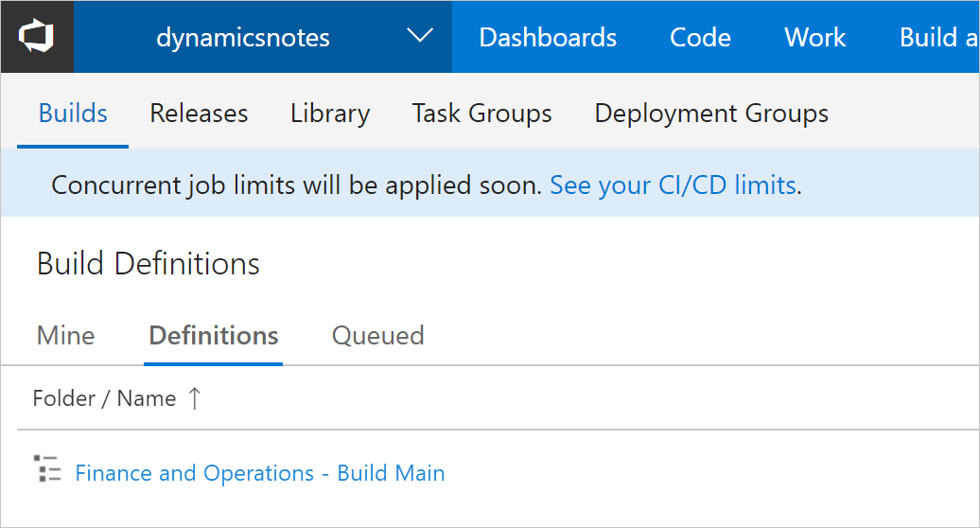The image size is (980, 528).
Task: Click the Visual Studio Team Services logo
Action: point(36,37)
